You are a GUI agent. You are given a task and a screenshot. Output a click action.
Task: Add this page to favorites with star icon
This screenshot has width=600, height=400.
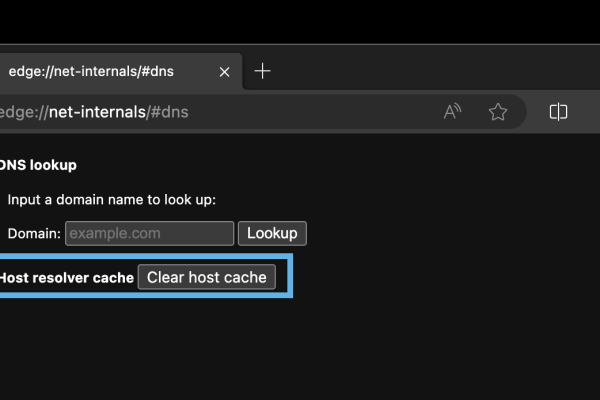tap(497, 112)
